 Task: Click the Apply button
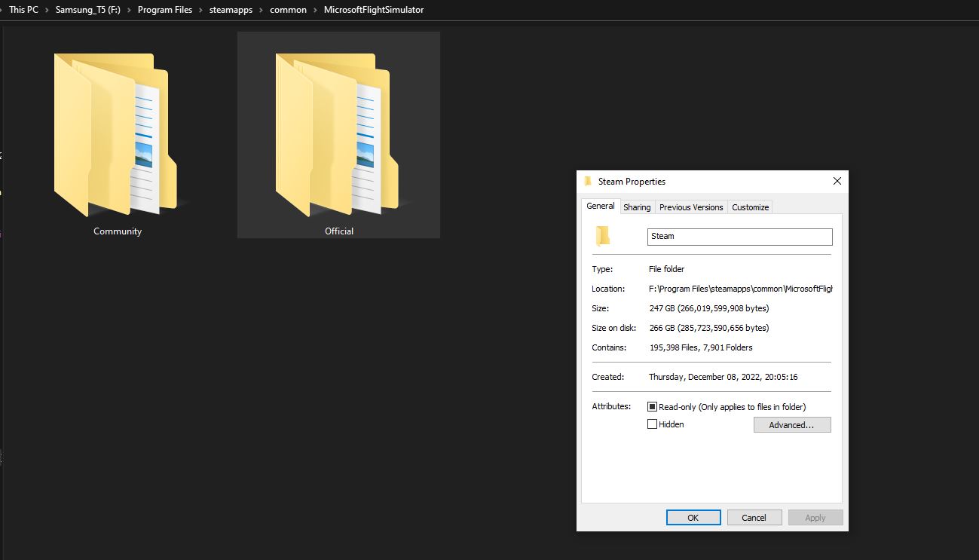click(815, 518)
